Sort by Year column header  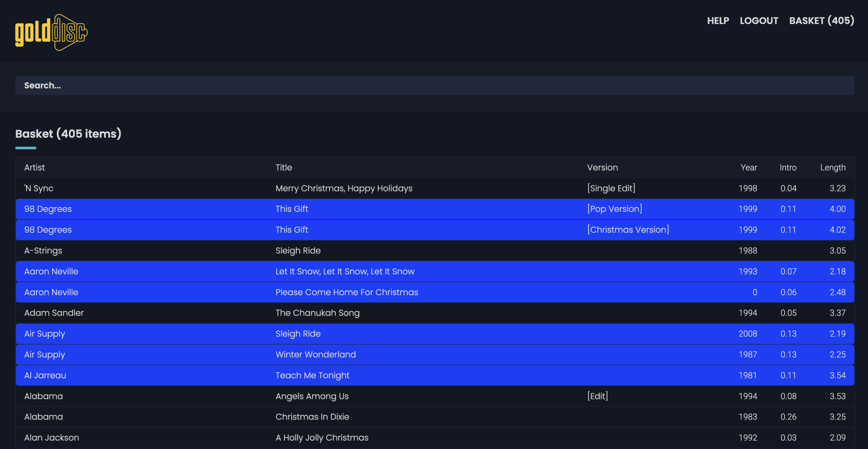(x=748, y=167)
